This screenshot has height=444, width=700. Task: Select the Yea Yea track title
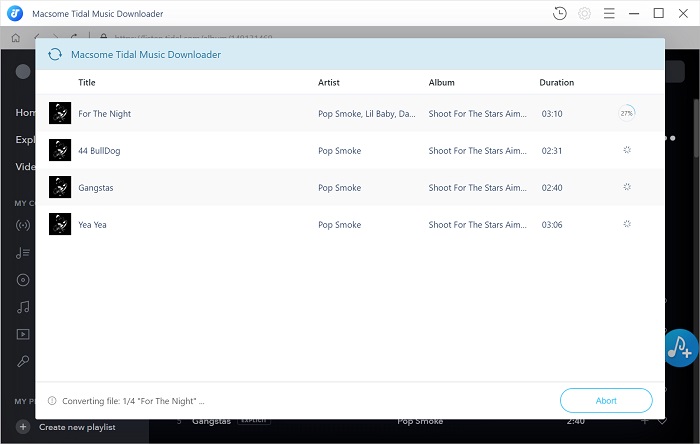click(x=92, y=225)
